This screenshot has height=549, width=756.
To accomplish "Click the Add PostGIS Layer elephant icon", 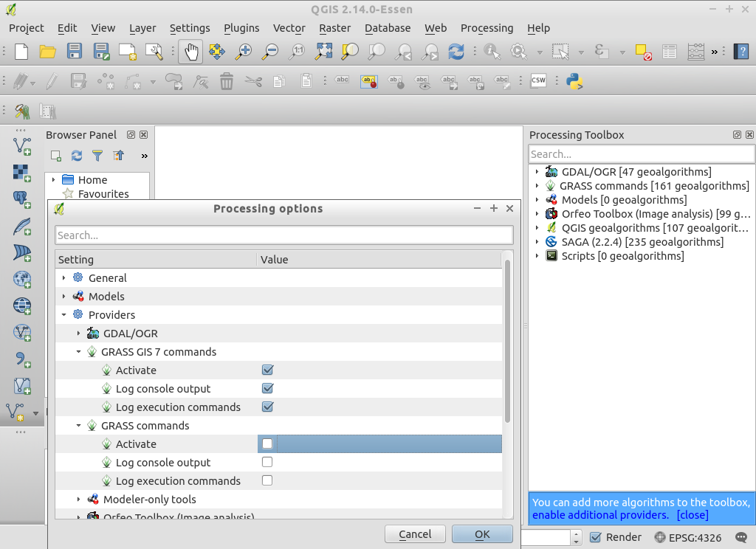I will (x=22, y=199).
